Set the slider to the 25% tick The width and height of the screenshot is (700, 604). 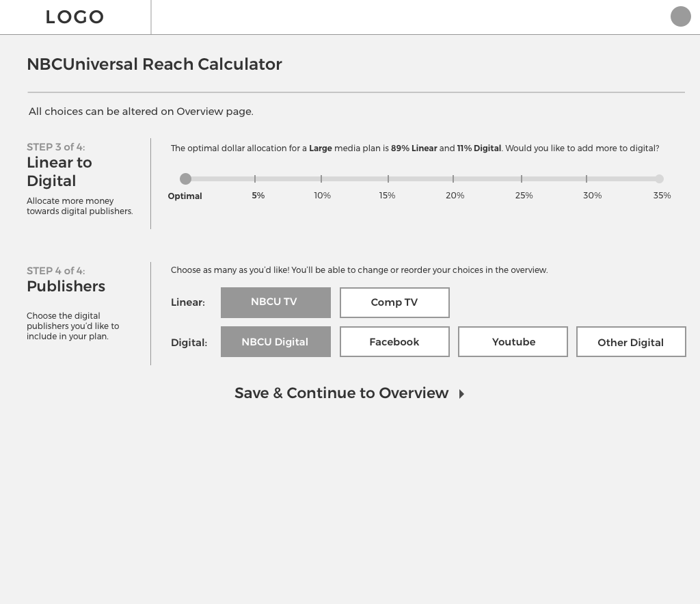(521, 179)
